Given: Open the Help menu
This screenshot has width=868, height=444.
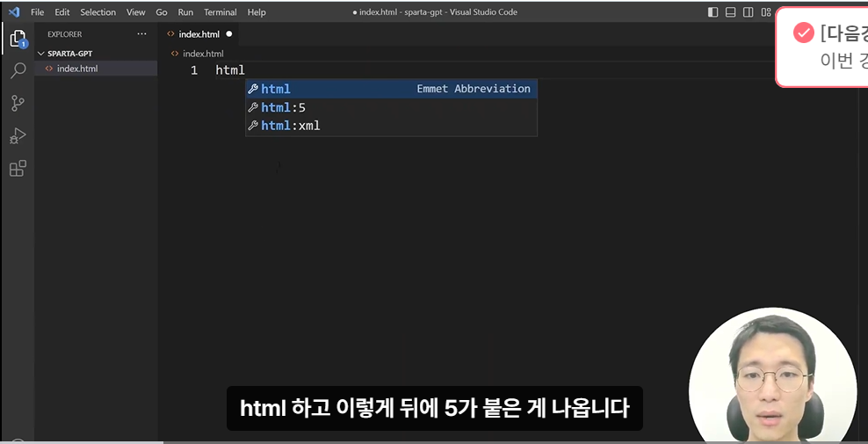Looking at the screenshot, I should pos(257,11).
